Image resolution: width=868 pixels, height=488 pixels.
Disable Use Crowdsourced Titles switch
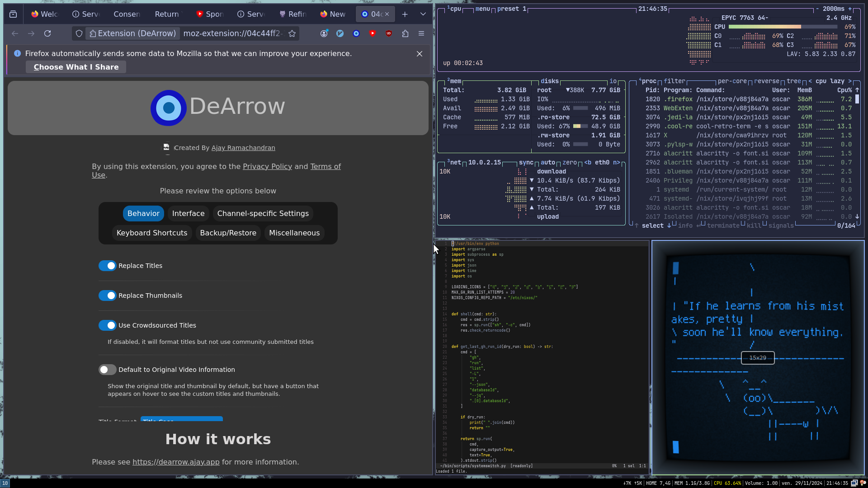pyautogui.click(x=108, y=325)
